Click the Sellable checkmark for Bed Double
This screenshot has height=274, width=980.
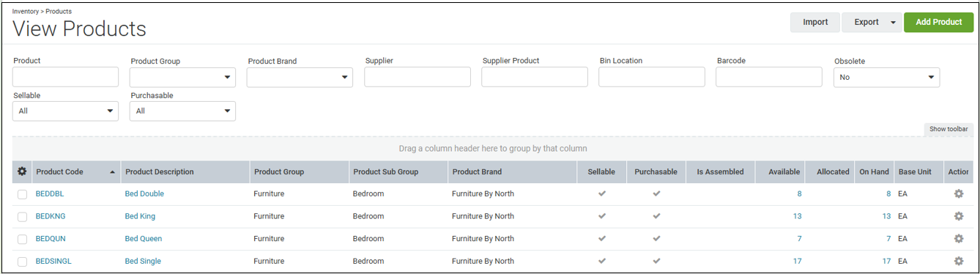tap(602, 194)
